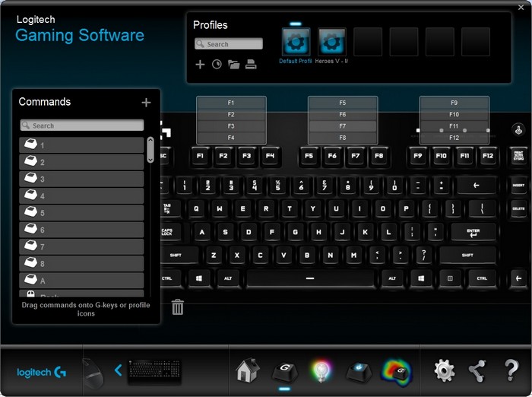This screenshot has height=397, width=532.
Task: Click the scan for new games clock icon
Action: click(217, 65)
